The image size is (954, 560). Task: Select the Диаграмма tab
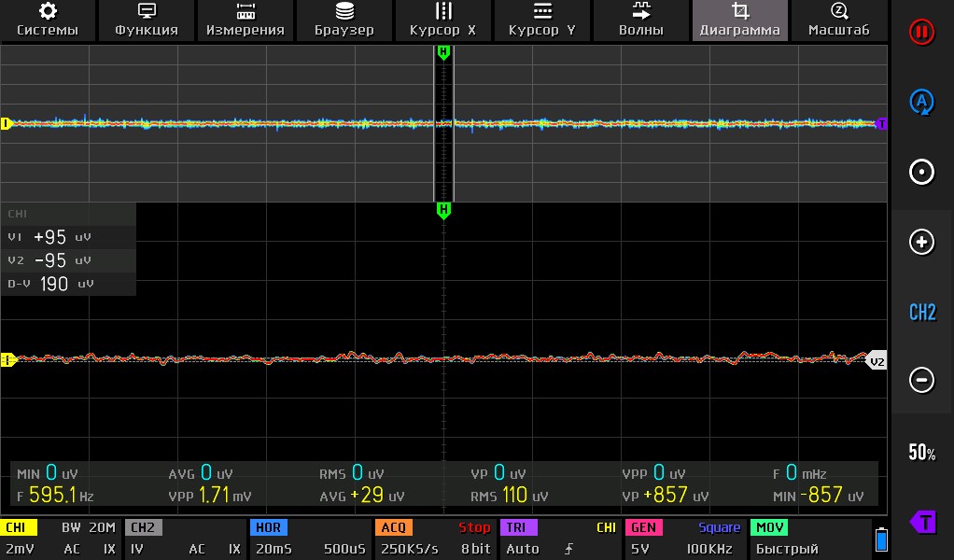pyautogui.click(x=740, y=20)
